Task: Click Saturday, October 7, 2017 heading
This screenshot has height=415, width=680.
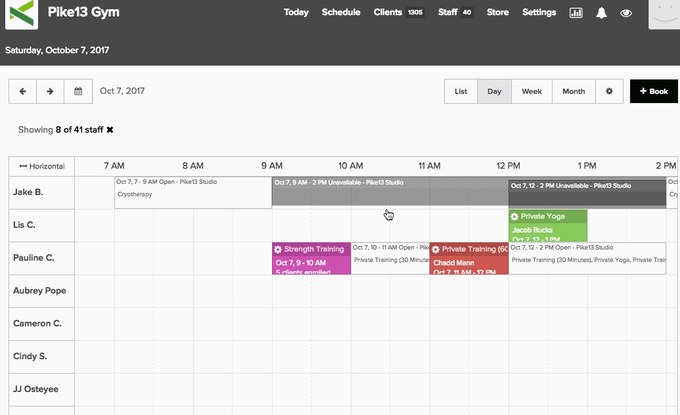Action: [x=57, y=50]
